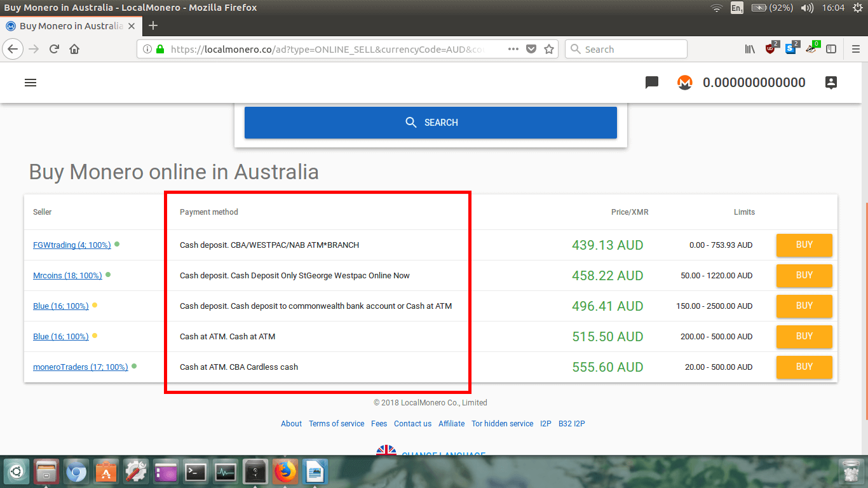Image resolution: width=868 pixels, height=488 pixels.
Task: Open the user account profile icon
Action: click(831, 83)
